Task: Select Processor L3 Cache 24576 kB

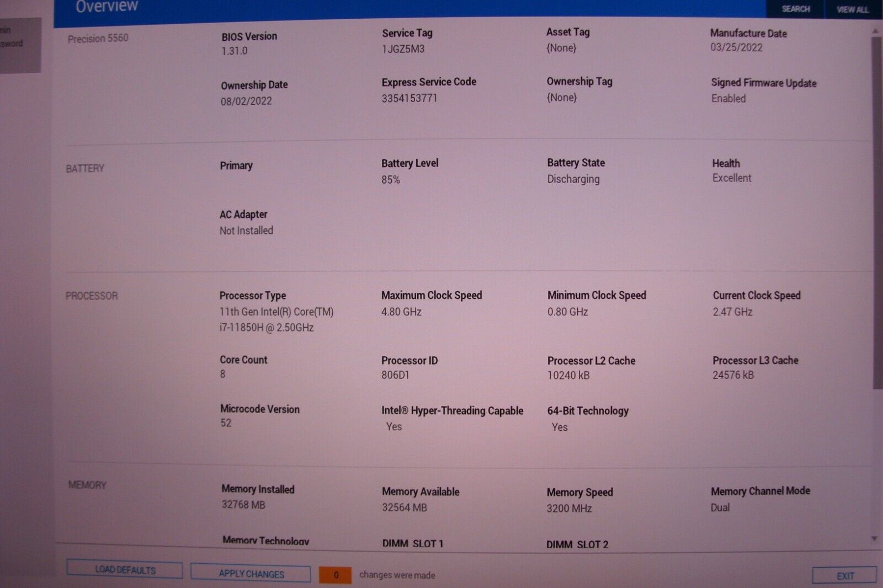Action: pos(733,375)
